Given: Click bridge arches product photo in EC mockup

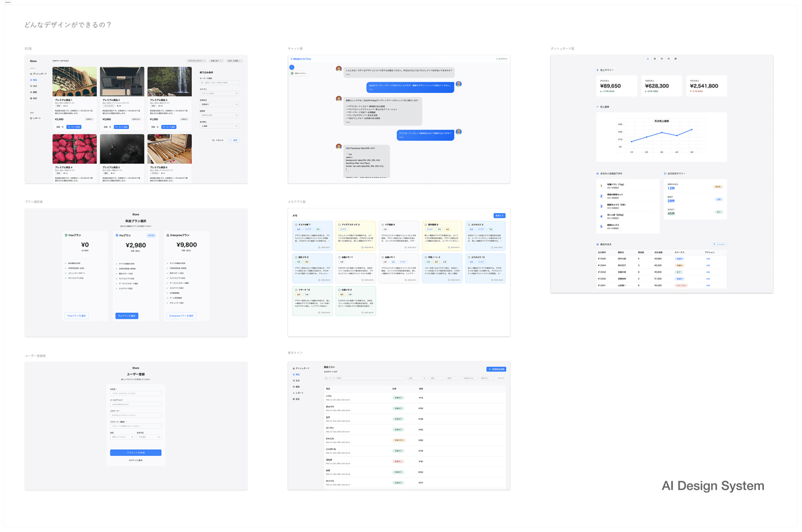Looking at the screenshot, I should coord(75,82).
